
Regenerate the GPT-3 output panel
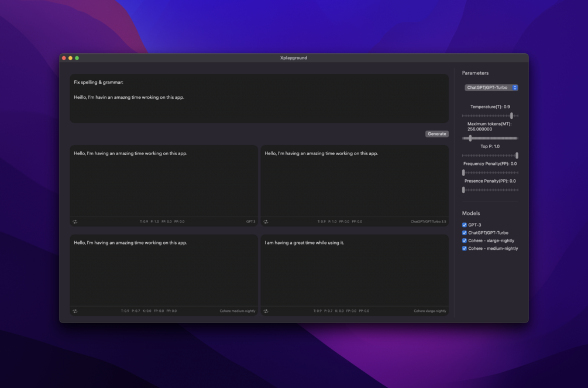(x=75, y=222)
